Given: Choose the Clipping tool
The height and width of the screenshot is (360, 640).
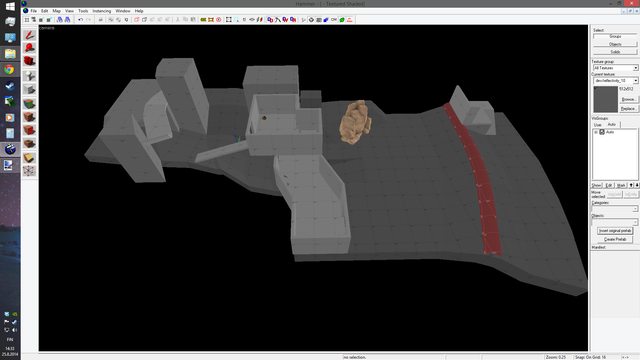Looking at the screenshot, I should pyautogui.click(x=29, y=158).
